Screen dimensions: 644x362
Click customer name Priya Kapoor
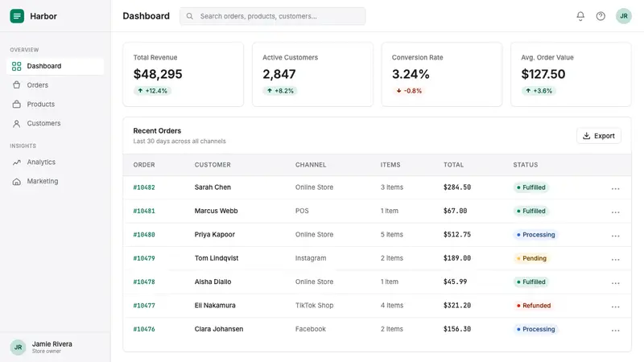[215, 234]
